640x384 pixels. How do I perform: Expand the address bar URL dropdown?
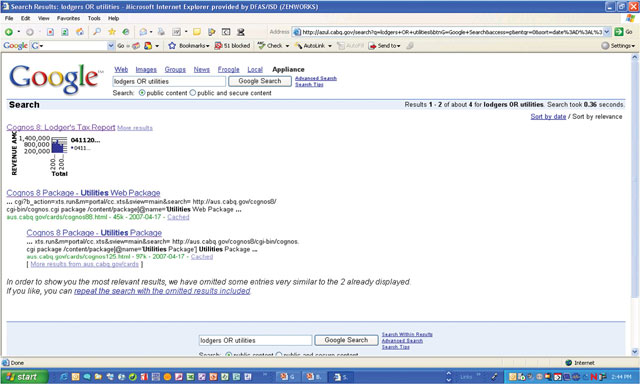click(607, 32)
